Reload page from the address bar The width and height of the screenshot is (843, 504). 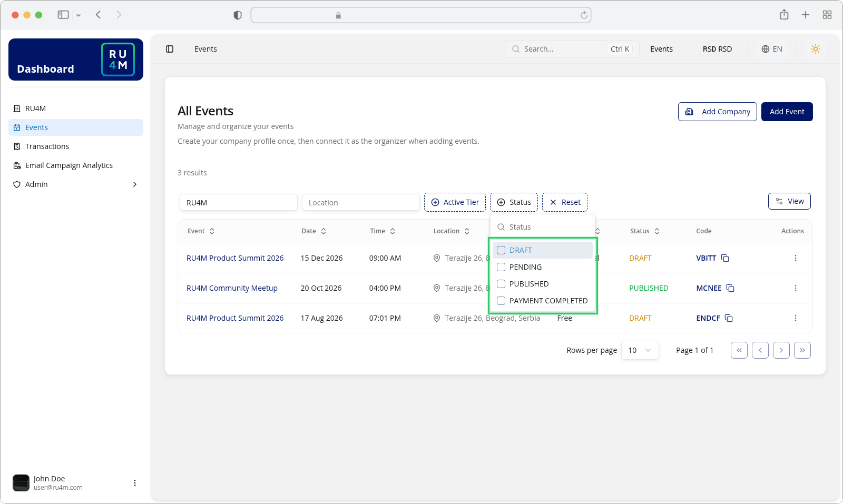click(x=584, y=15)
